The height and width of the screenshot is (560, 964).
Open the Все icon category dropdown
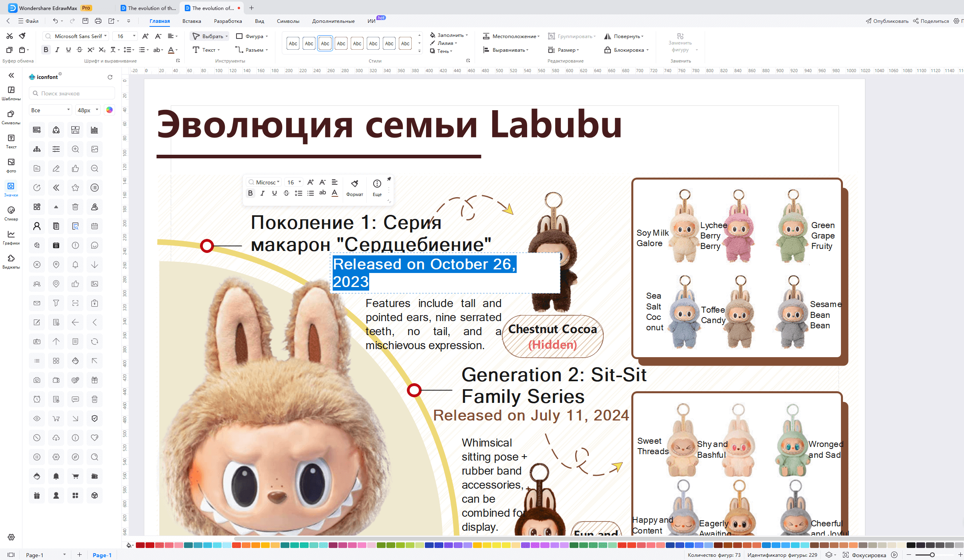tap(51, 110)
